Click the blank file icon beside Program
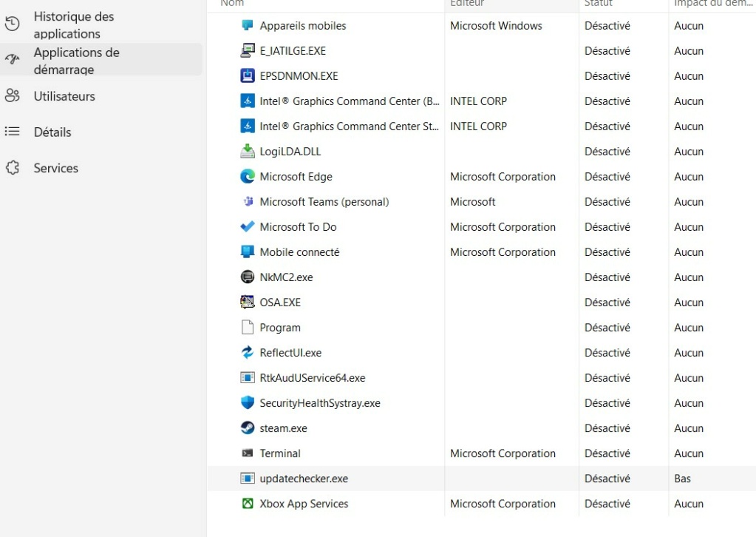 (x=248, y=327)
